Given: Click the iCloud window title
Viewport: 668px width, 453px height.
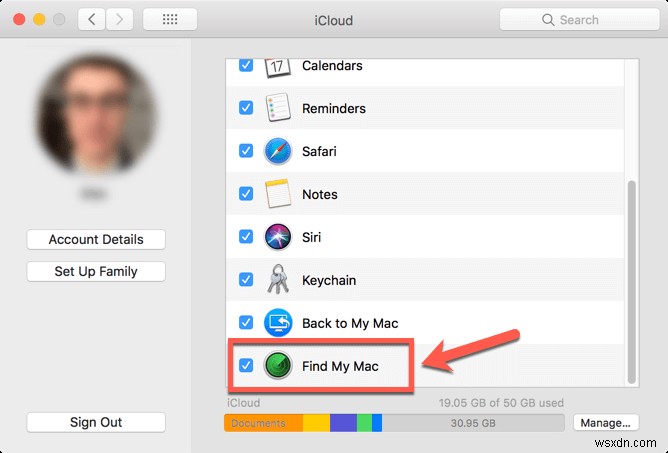Looking at the screenshot, I should pos(334,20).
